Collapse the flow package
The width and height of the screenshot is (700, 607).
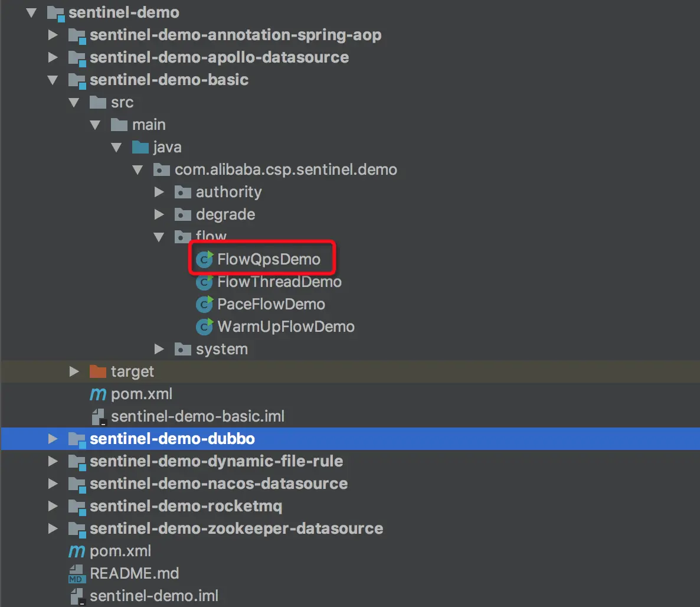(x=159, y=236)
